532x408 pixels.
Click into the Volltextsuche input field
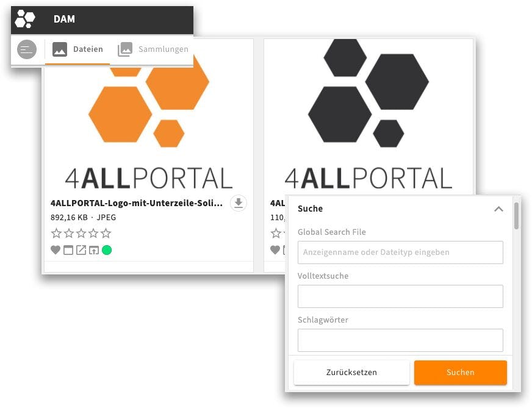pyautogui.click(x=400, y=296)
